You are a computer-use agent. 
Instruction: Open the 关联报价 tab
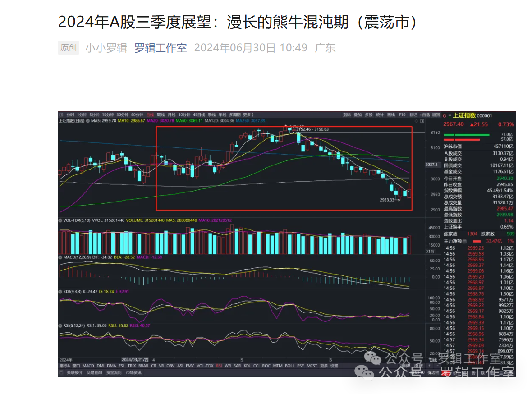pos(74,373)
